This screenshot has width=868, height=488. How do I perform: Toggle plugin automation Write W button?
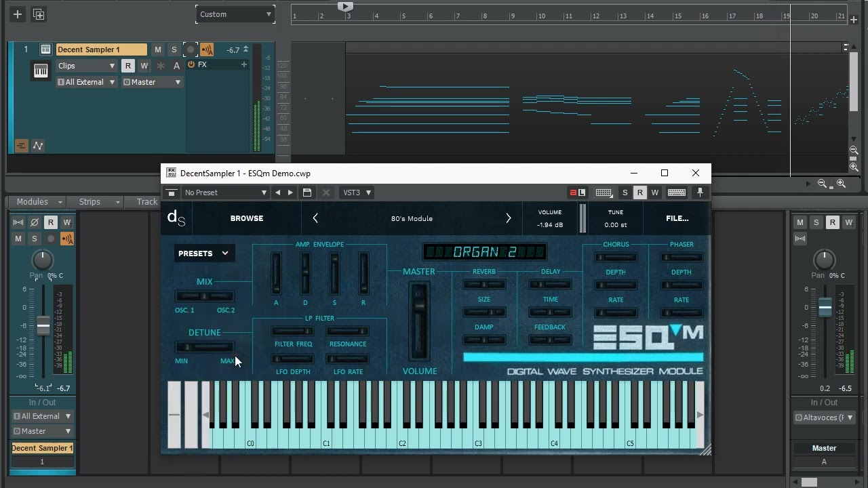click(x=654, y=192)
